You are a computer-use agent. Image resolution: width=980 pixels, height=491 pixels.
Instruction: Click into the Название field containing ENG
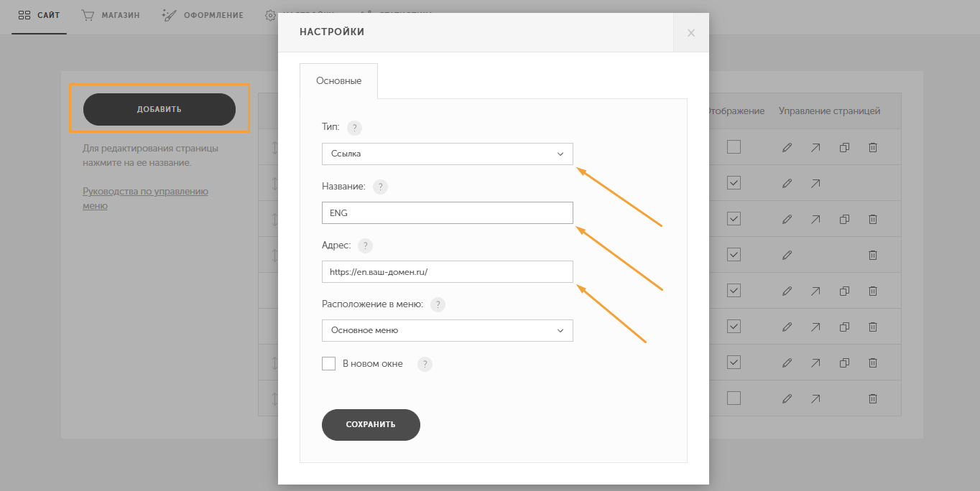tap(447, 213)
